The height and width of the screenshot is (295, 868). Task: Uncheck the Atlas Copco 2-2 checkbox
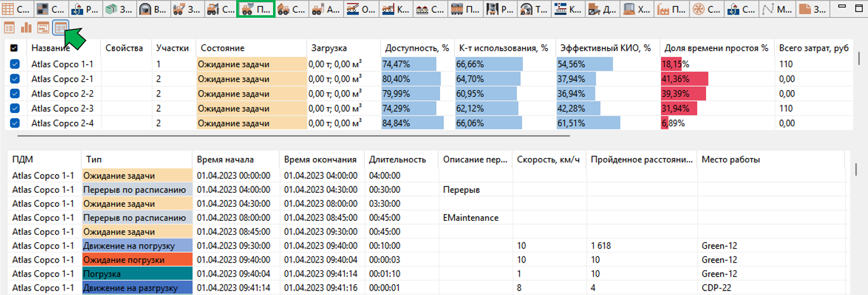coord(15,93)
